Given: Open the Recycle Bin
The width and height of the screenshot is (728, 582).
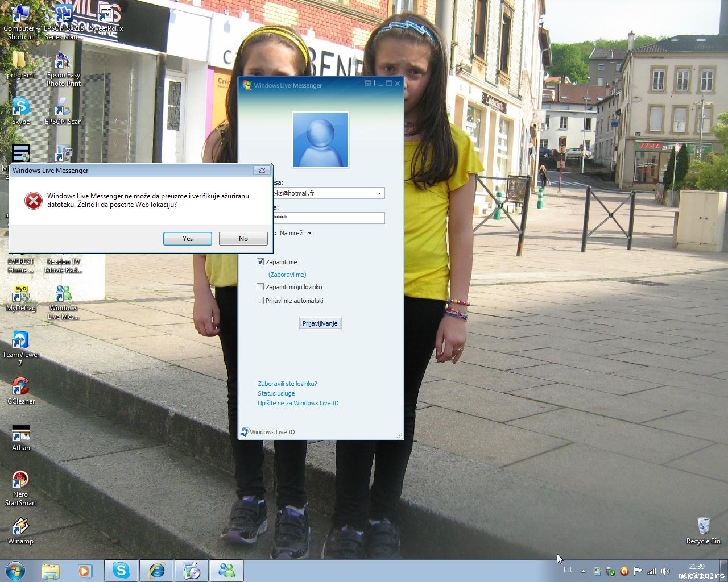Looking at the screenshot, I should pos(703,527).
